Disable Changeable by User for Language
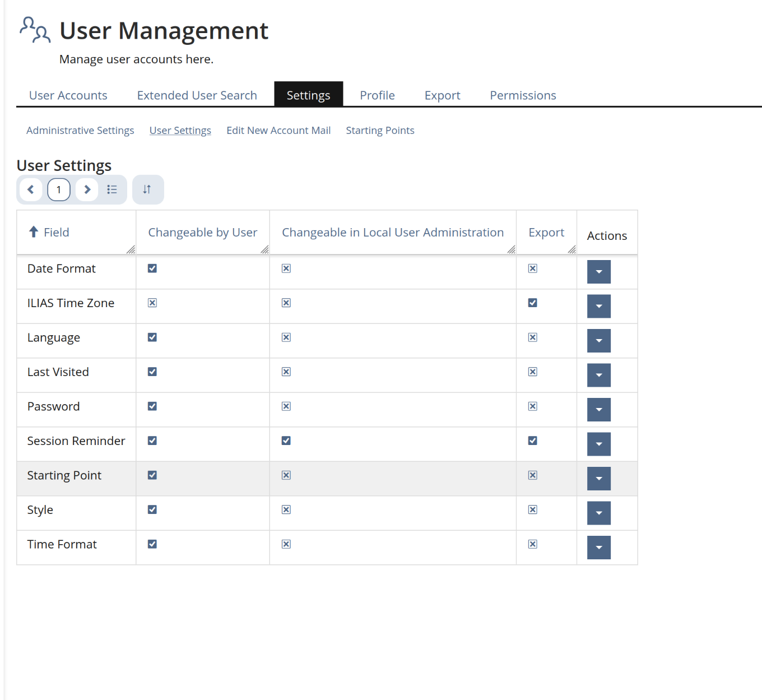The height and width of the screenshot is (700, 762). 152,337
